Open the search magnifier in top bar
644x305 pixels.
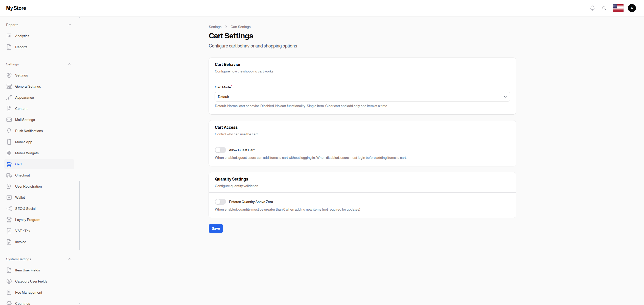604,8
